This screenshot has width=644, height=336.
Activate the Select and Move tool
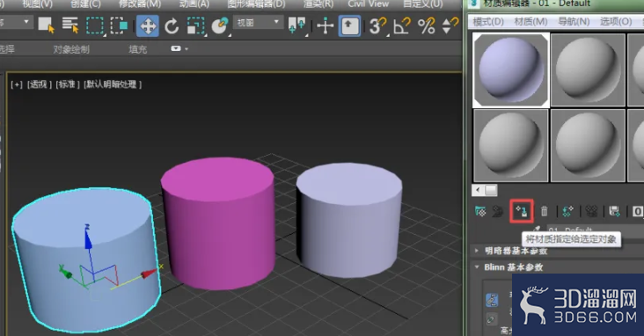point(148,26)
